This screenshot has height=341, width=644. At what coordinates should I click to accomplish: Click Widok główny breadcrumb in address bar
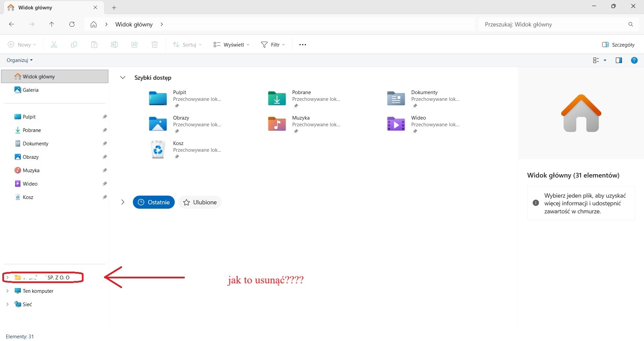point(134,24)
